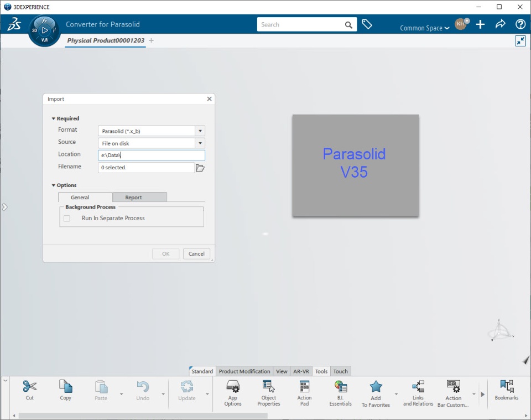Click the Filename field
531x420 pixels.
(x=146, y=167)
